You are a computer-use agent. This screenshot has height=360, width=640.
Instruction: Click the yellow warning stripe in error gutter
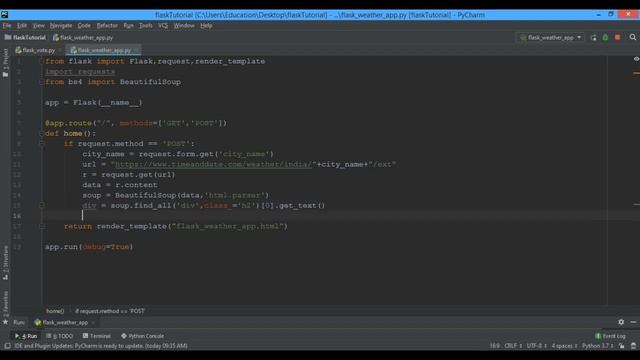tap(636, 73)
